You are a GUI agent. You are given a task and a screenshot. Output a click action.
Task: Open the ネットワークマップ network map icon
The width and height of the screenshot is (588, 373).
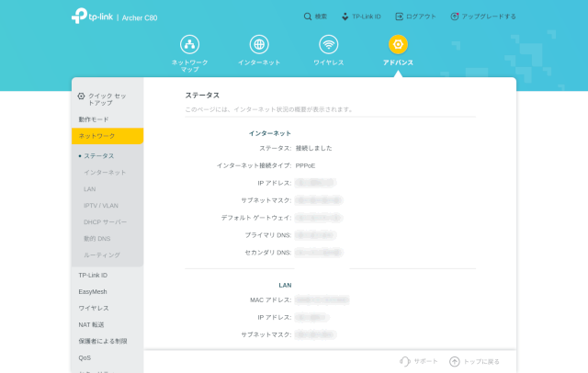[190, 44]
